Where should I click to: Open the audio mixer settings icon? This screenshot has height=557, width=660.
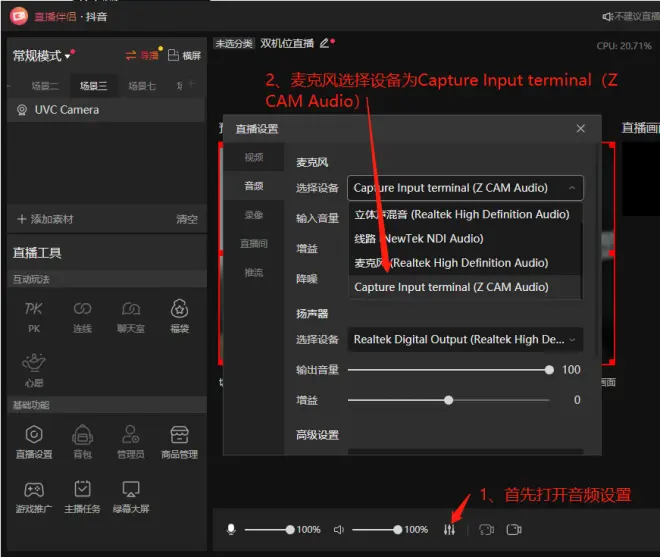click(x=449, y=529)
